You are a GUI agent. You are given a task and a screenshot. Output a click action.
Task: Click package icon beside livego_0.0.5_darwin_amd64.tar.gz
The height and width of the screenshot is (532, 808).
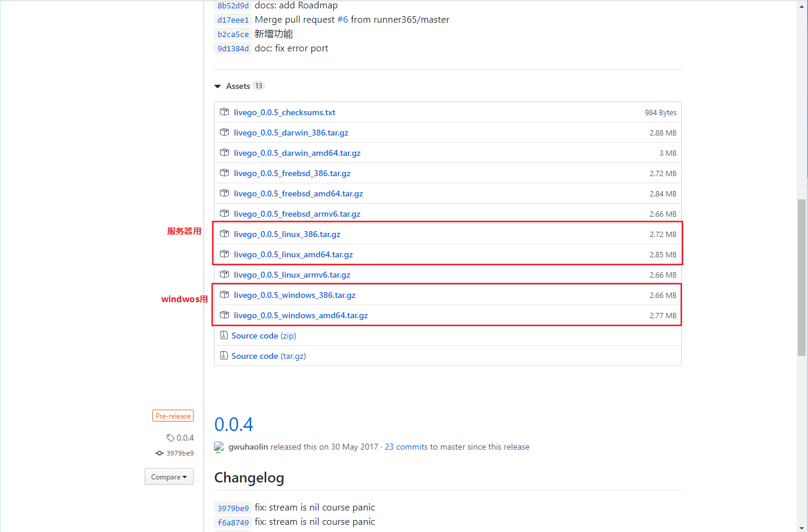pos(224,153)
